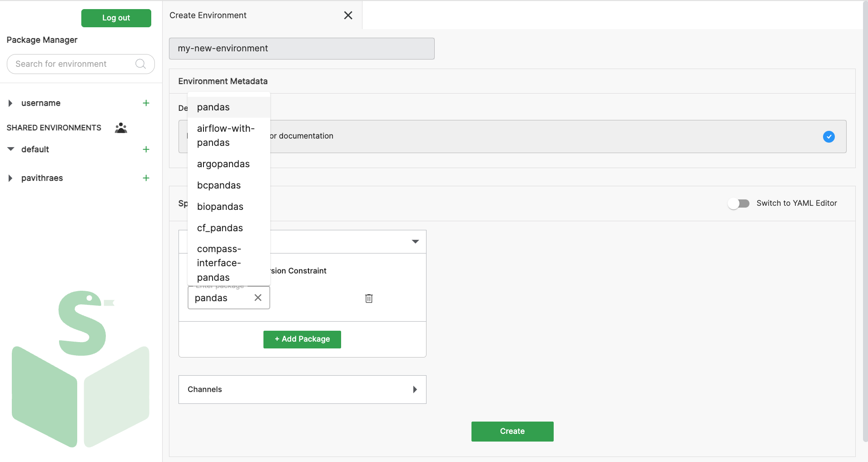This screenshot has height=462, width=868.
Task: Clear the pandas package input text
Action: tap(258, 298)
